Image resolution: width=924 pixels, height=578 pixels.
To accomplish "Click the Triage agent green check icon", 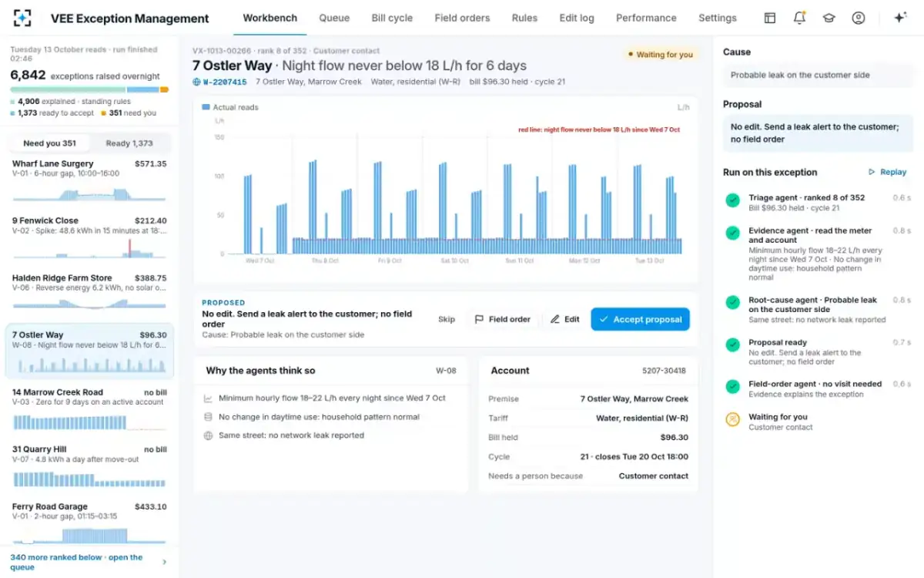I will (x=733, y=200).
